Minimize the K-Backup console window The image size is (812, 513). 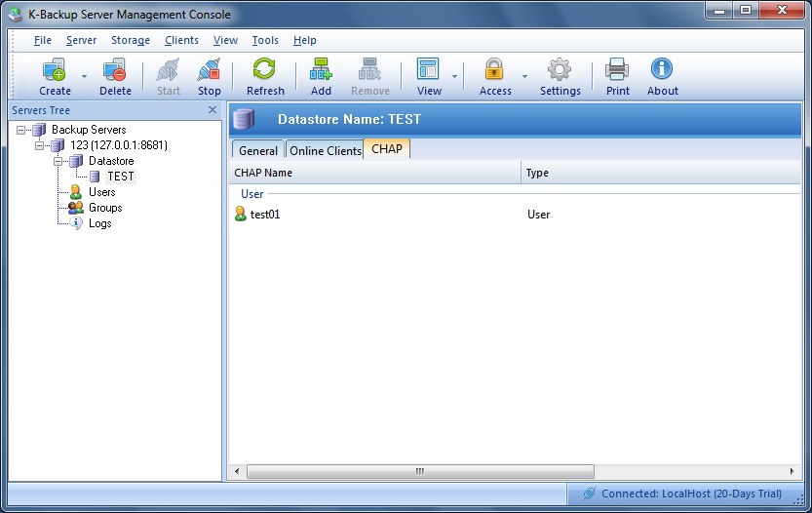point(719,11)
